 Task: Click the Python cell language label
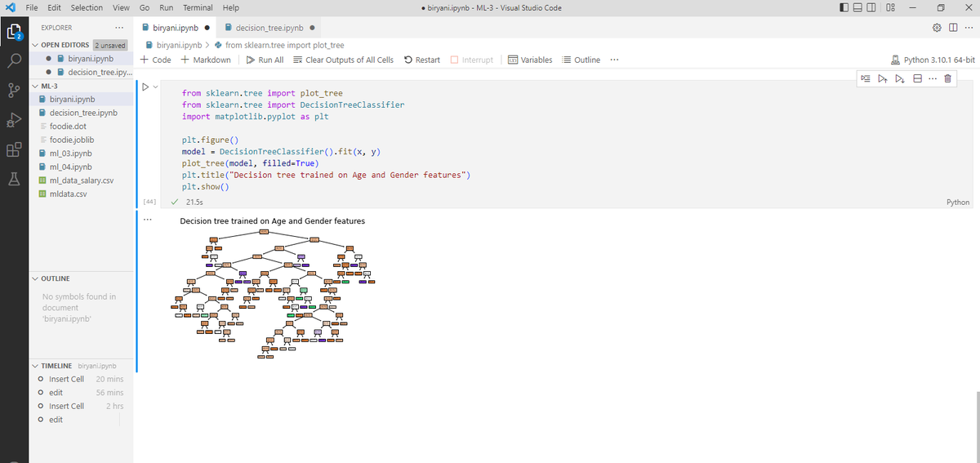(x=956, y=202)
